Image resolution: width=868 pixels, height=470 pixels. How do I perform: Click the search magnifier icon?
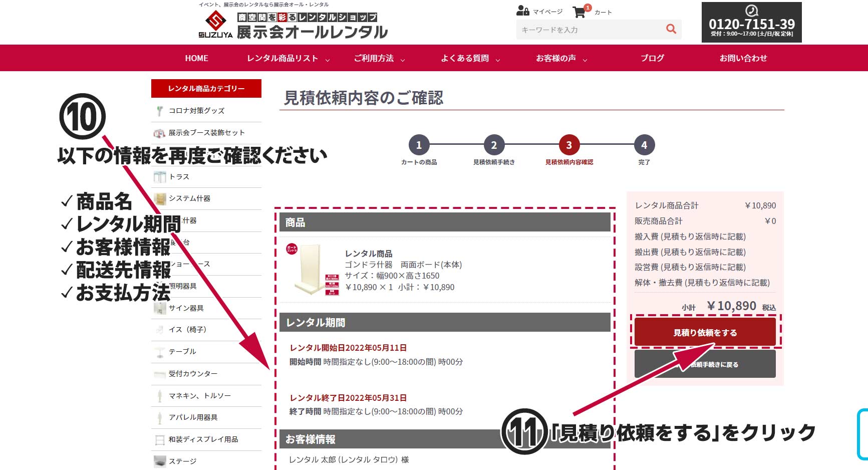click(671, 29)
